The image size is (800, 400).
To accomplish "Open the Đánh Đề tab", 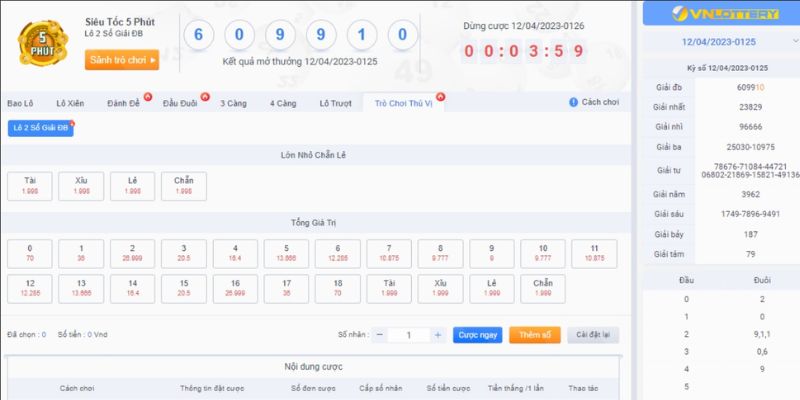I will pyautogui.click(x=123, y=104).
